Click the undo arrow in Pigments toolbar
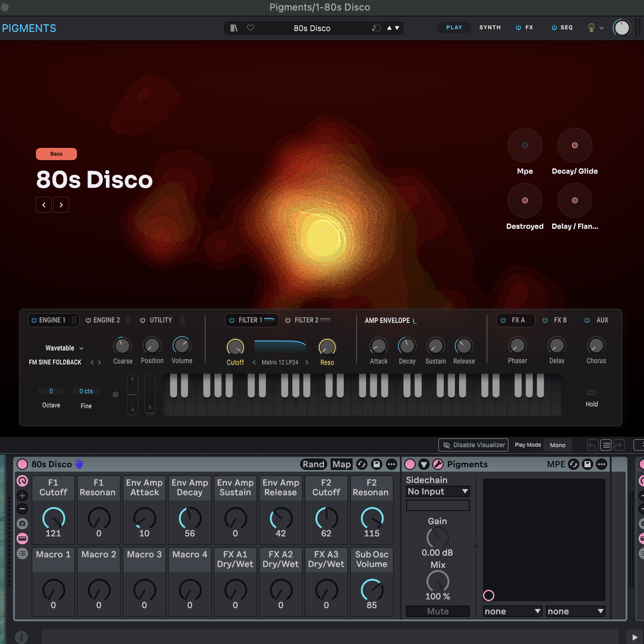This screenshot has width=644, height=644. 592,445
